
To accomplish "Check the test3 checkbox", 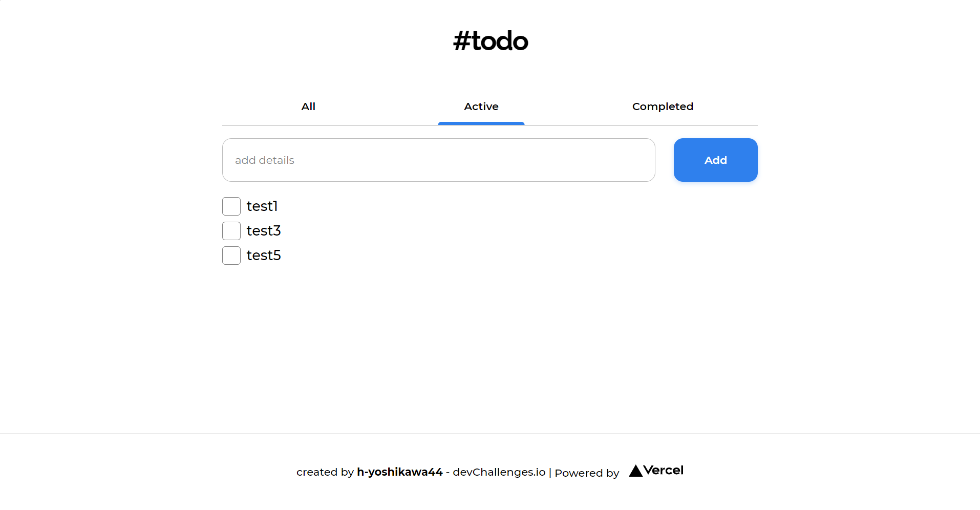I will (x=231, y=230).
